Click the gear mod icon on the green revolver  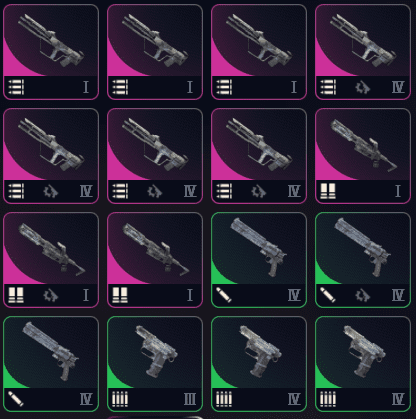[x=362, y=295]
